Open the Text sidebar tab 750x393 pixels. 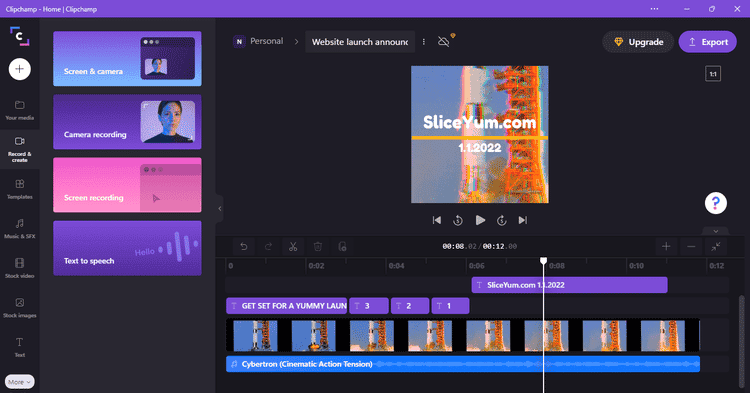(20, 347)
